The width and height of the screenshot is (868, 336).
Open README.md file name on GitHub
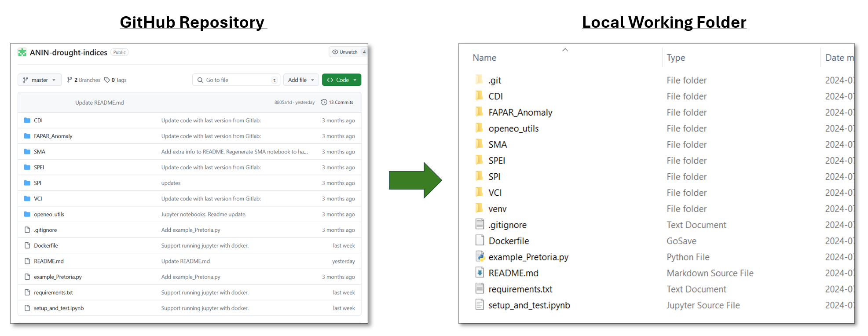pyautogui.click(x=49, y=261)
